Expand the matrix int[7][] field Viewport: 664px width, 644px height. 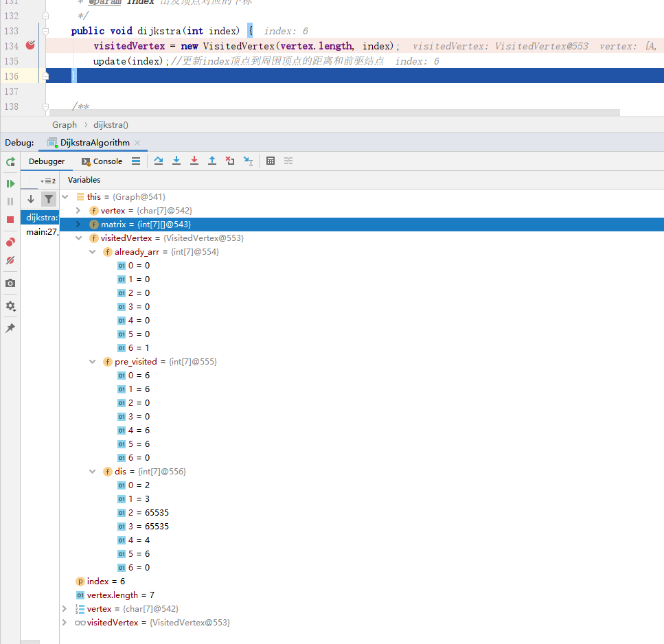78,225
